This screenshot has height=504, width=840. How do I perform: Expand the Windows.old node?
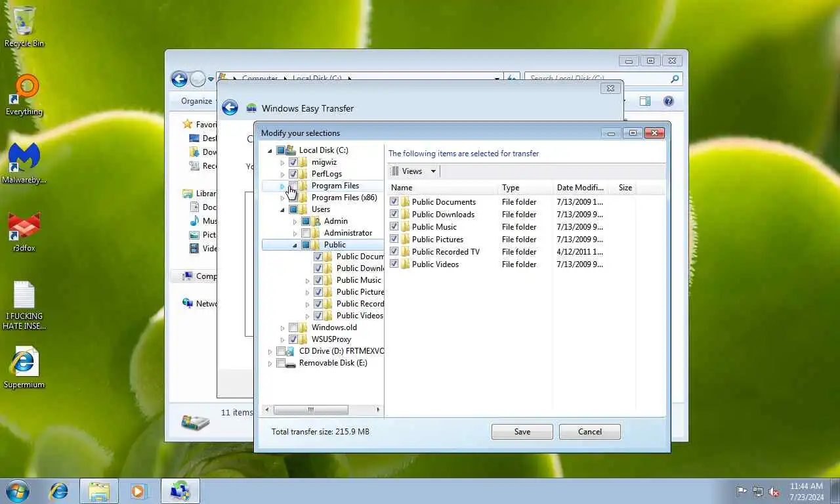[283, 328]
